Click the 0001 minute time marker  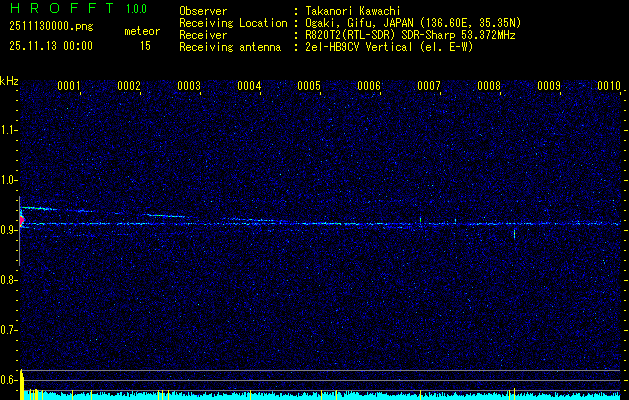pyautogui.click(x=69, y=87)
